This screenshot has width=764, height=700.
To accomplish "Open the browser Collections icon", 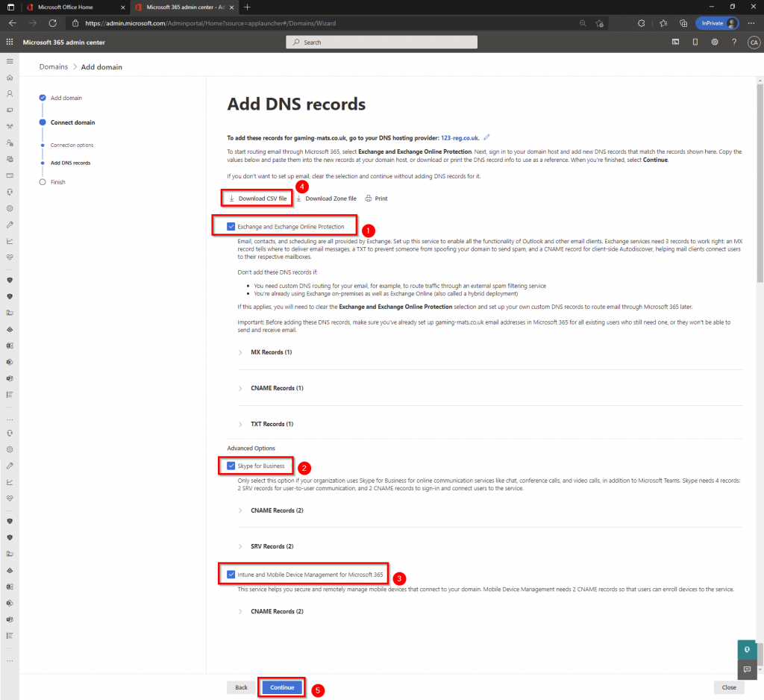I will [x=683, y=23].
